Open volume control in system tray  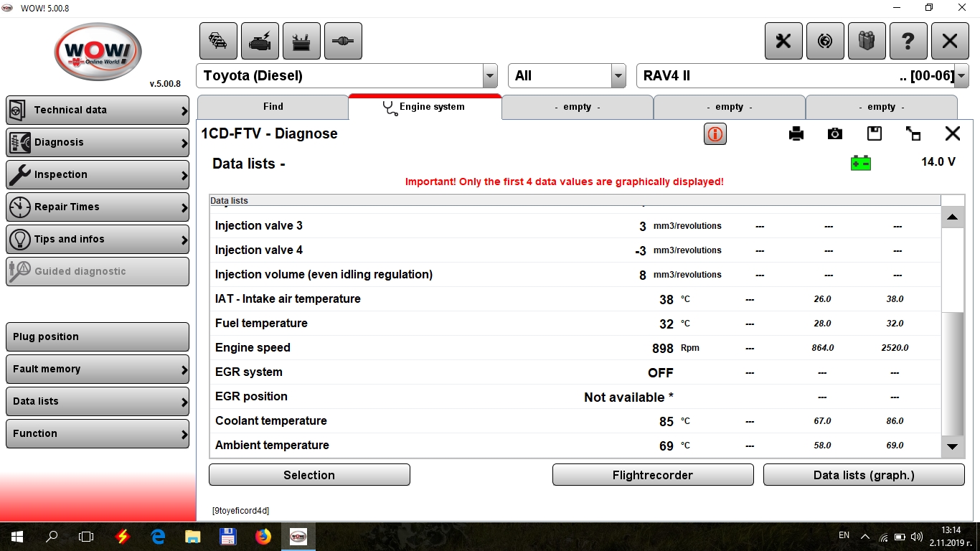(x=917, y=537)
